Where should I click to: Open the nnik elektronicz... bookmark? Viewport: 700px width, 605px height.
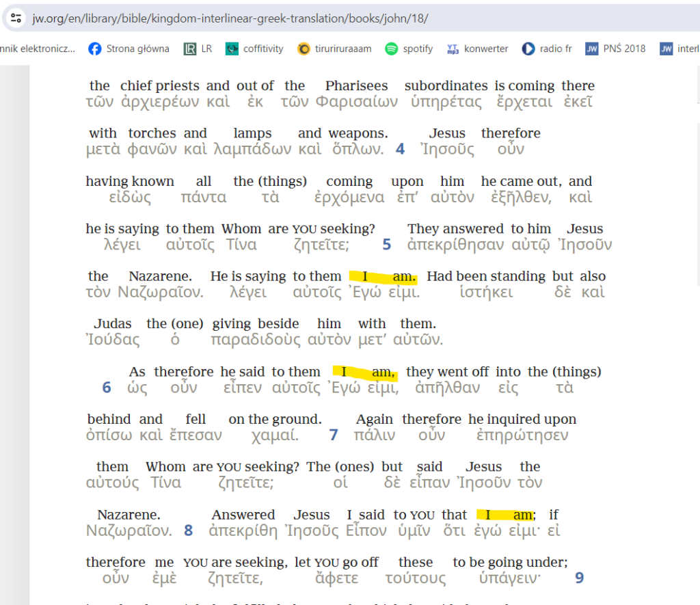click(x=38, y=49)
